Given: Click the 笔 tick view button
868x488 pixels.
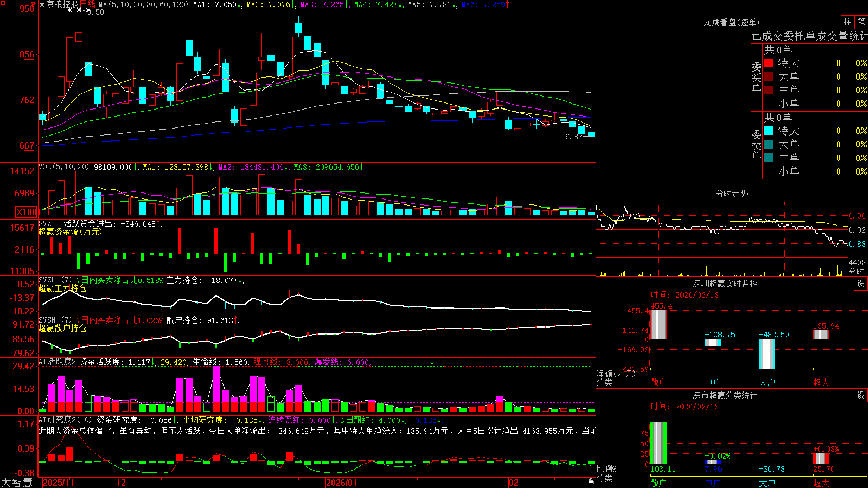Looking at the screenshot, I should [861, 22].
